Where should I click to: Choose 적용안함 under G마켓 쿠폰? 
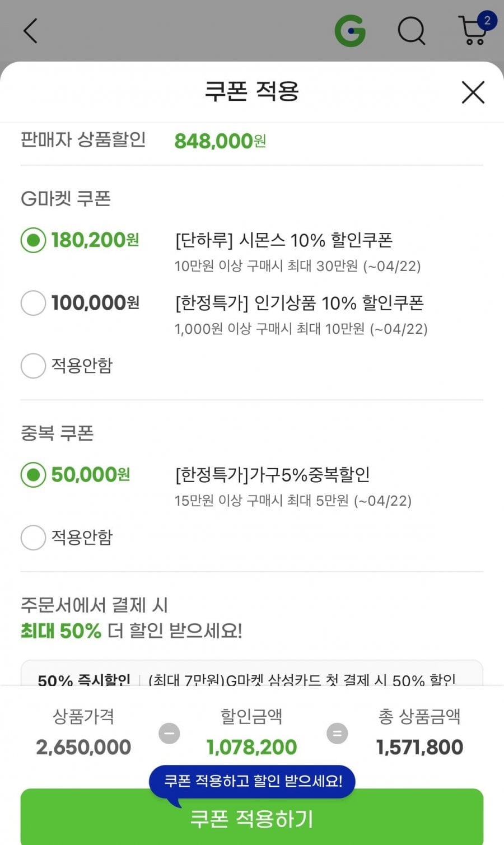tap(33, 366)
